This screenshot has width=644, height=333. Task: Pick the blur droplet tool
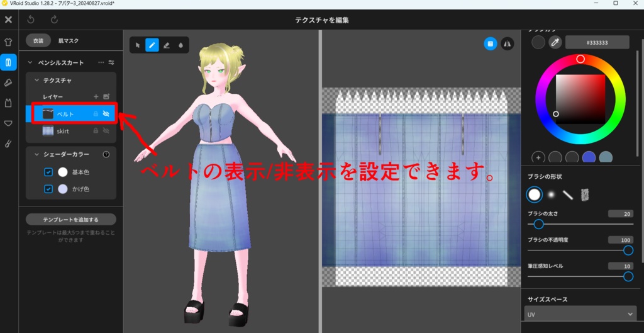pyautogui.click(x=180, y=45)
